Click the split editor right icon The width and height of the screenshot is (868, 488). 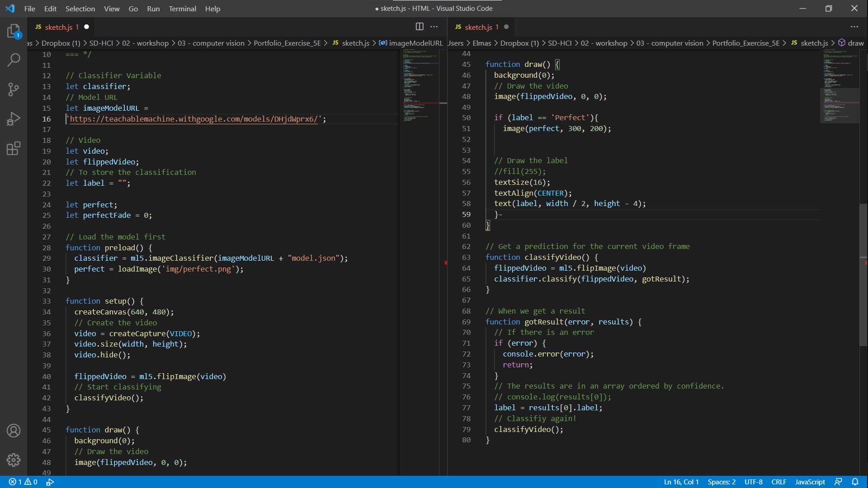pyautogui.click(x=420, y=27)
